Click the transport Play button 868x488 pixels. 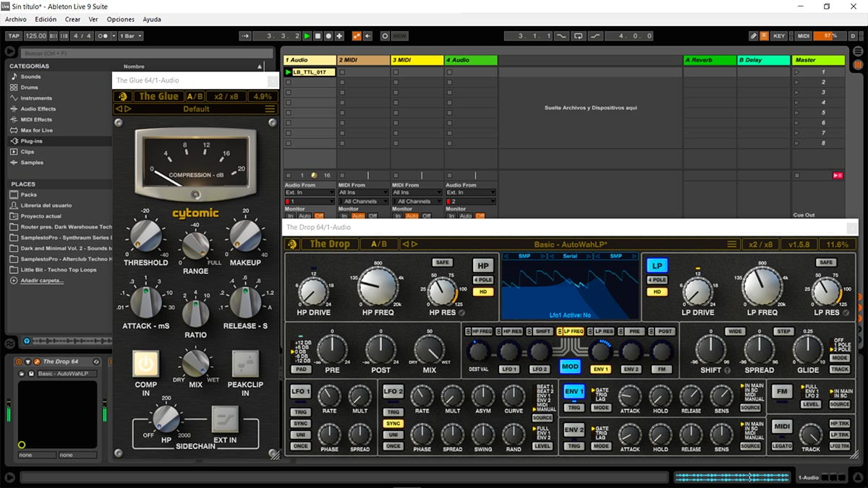(x=307, y=35)
